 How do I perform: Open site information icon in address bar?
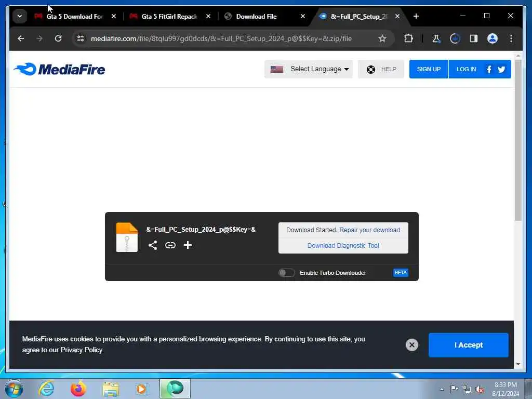[x=81, y=38]
